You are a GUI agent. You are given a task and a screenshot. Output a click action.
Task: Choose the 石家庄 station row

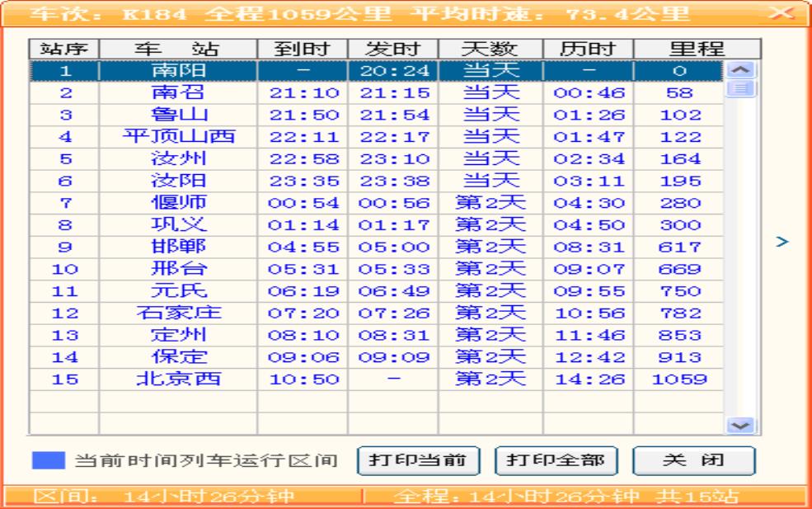(x=178, y=313)
